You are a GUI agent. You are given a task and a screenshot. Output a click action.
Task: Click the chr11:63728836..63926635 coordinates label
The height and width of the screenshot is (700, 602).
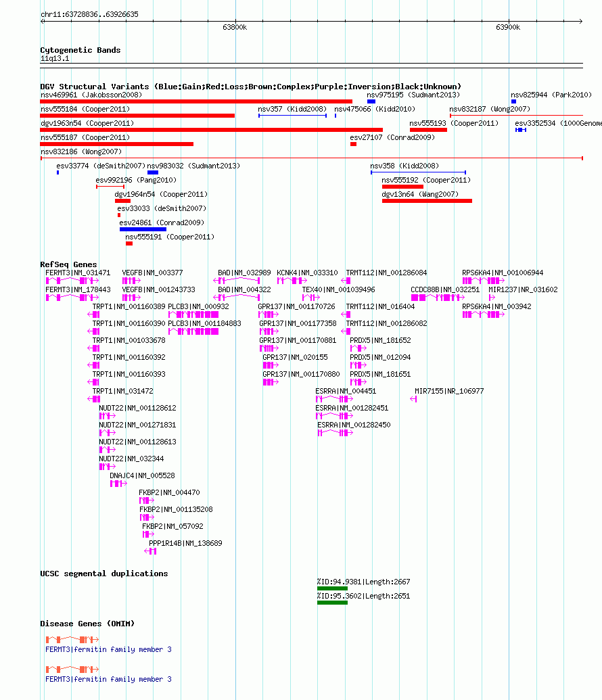point(89,14)
